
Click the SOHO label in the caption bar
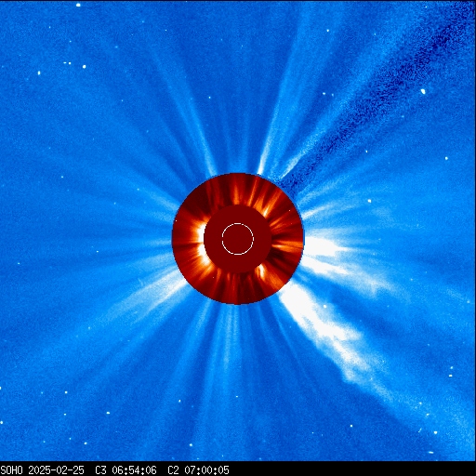[11, 470]
